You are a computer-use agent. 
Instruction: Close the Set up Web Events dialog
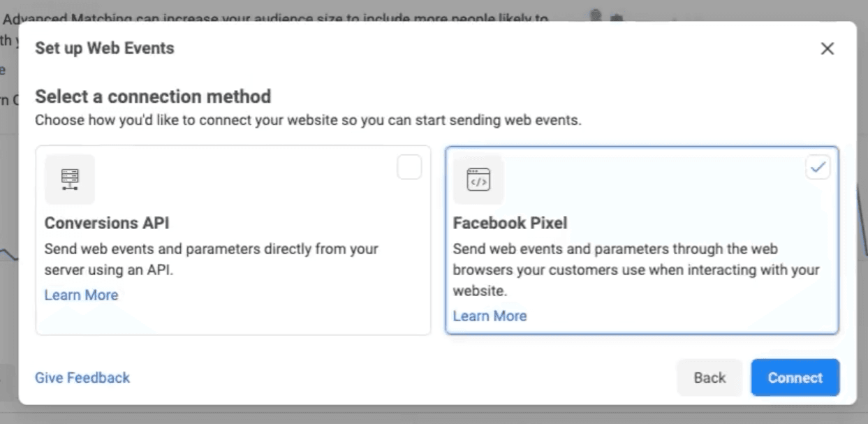(x=827, y=49)
